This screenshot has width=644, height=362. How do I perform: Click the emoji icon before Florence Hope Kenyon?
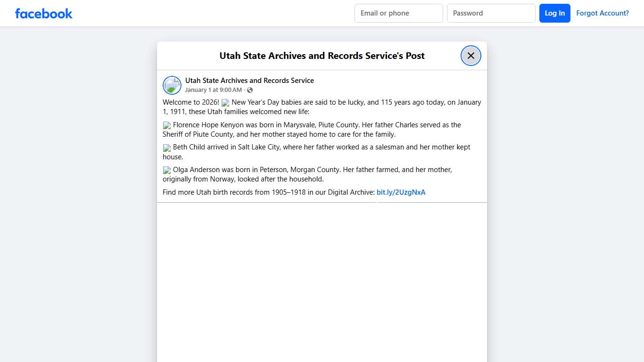[x=167, y=125]
